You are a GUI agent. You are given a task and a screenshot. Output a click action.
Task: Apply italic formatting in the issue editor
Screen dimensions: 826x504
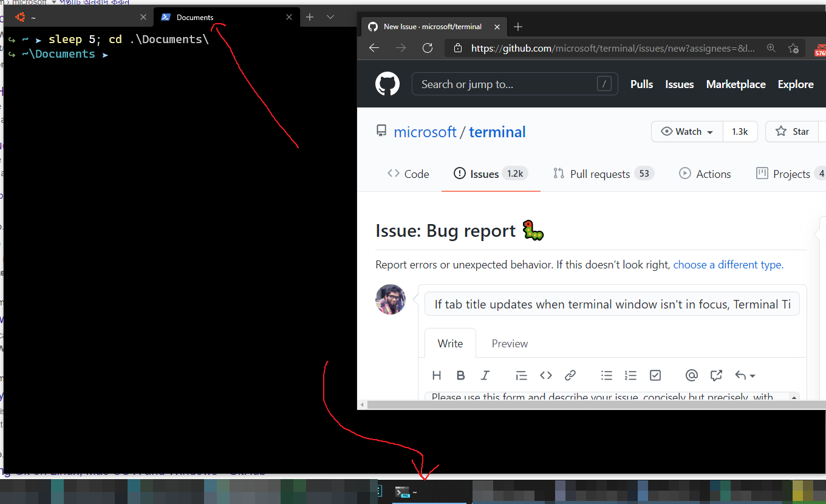485,375
